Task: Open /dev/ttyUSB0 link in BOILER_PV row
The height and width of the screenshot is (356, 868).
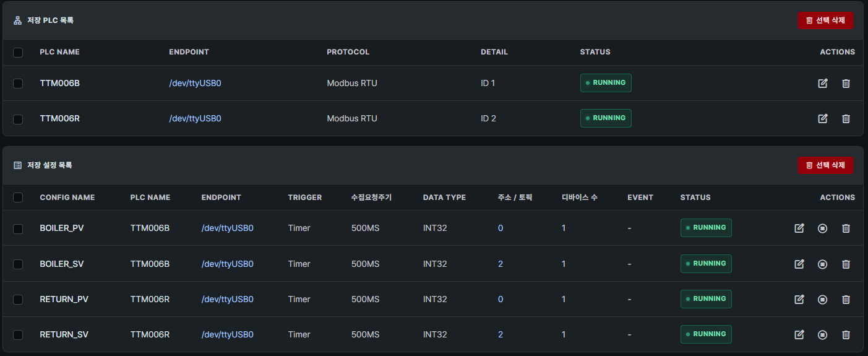Action: point(227,228)
